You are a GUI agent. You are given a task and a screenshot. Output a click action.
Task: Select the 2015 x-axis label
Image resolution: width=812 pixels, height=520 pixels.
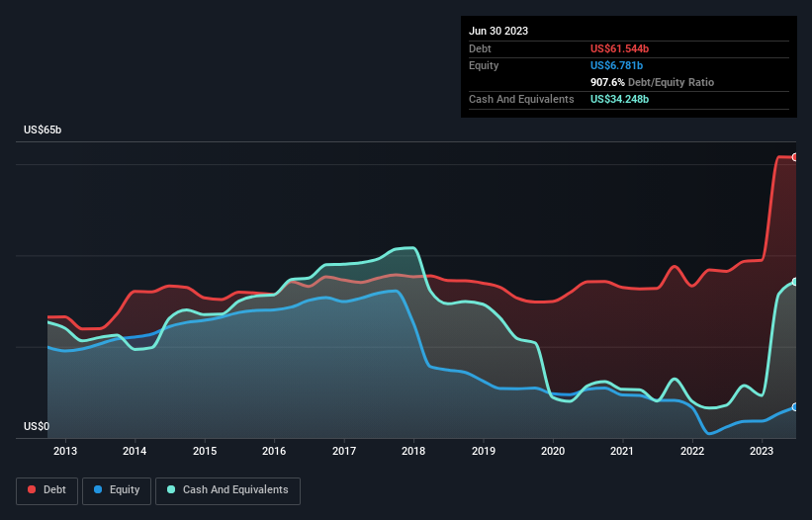pos(205,451)
